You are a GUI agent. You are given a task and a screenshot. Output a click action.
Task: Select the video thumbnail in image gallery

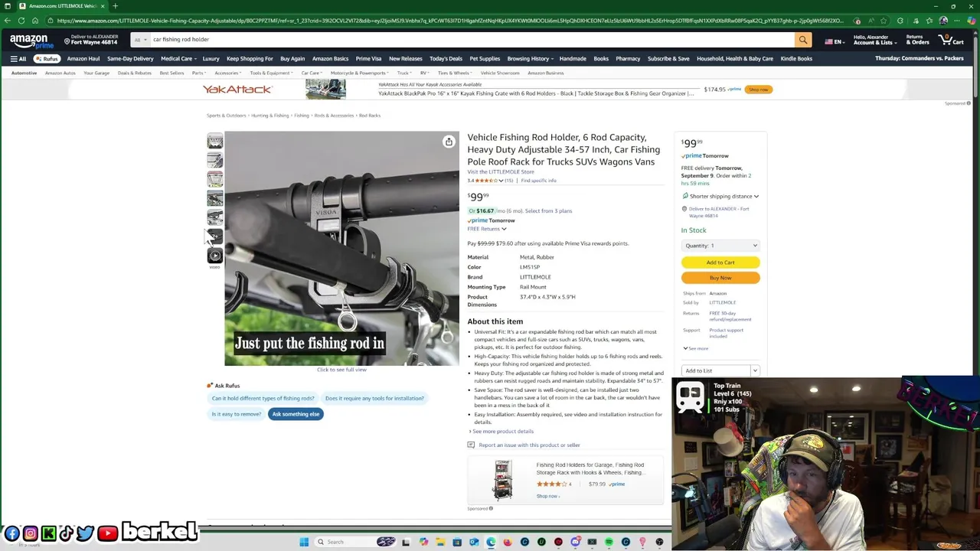215,256
